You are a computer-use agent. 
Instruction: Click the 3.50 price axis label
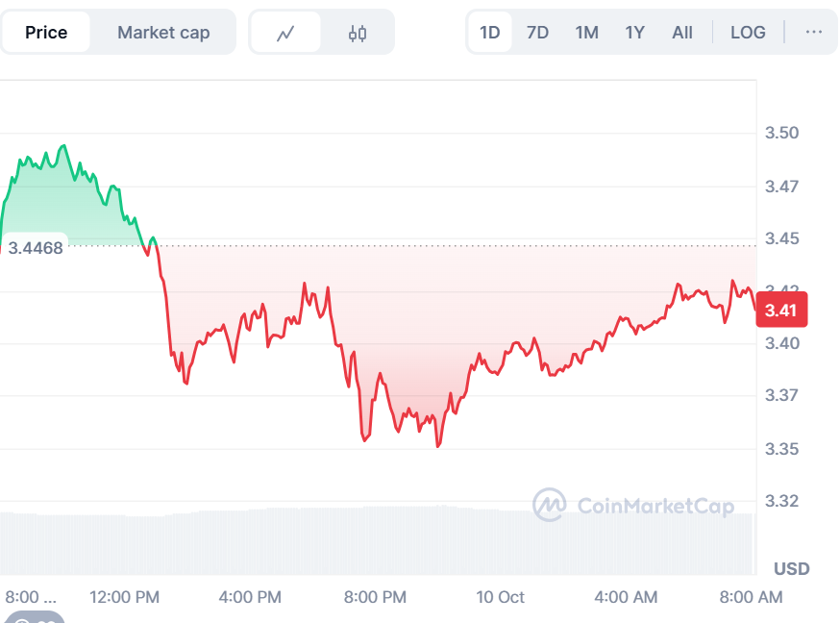point(783,133)
